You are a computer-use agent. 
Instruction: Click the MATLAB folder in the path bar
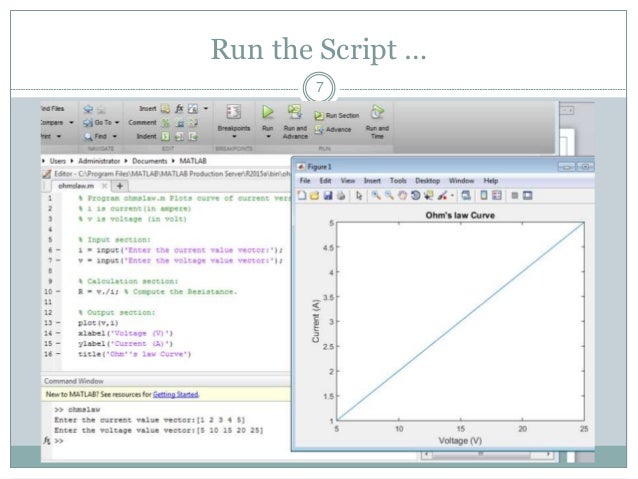click(x=193, y=161)
